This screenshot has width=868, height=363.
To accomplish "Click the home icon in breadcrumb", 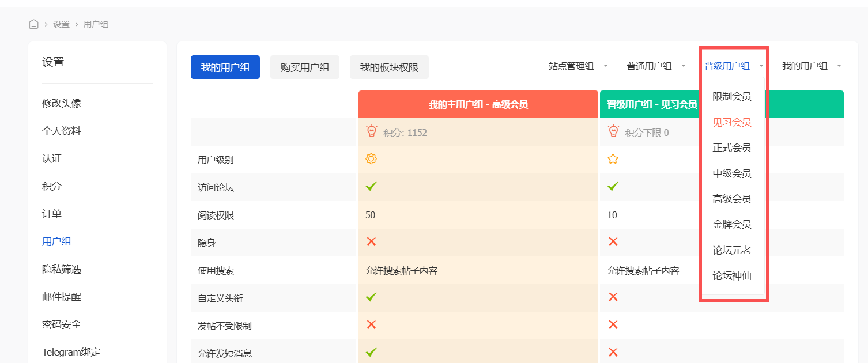I will [x=33, y=24].
